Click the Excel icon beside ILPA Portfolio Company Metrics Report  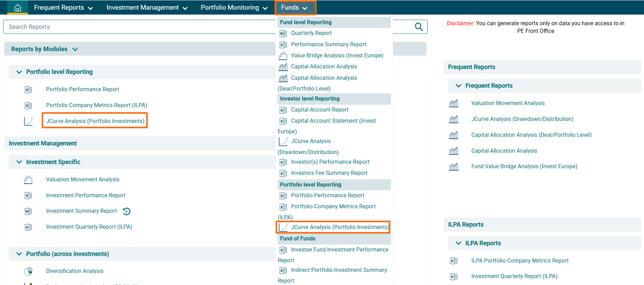pos(453,261)
